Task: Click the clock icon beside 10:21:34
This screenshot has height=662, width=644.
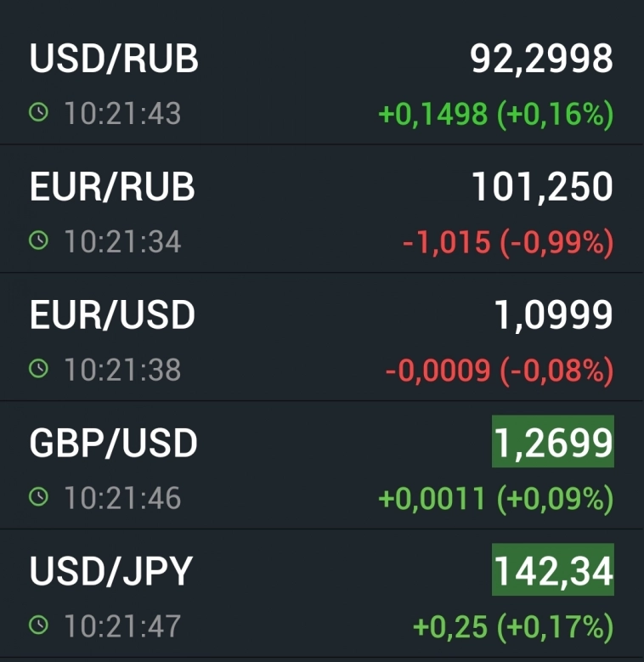Action: [x=38, y=241]
